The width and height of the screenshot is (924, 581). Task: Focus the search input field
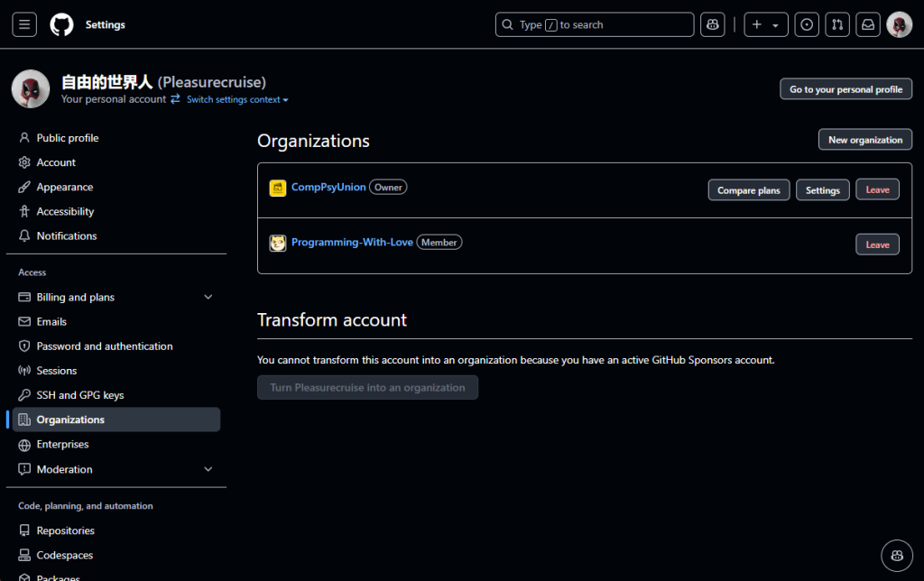[x=595, y=24]
